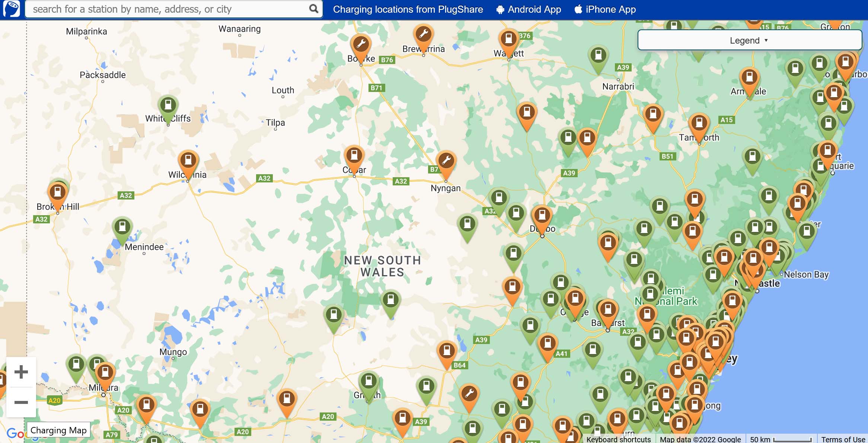868x443 pixels.
Task: Click orange charger pin at Cobar
Action: click(x=354, y=155)
